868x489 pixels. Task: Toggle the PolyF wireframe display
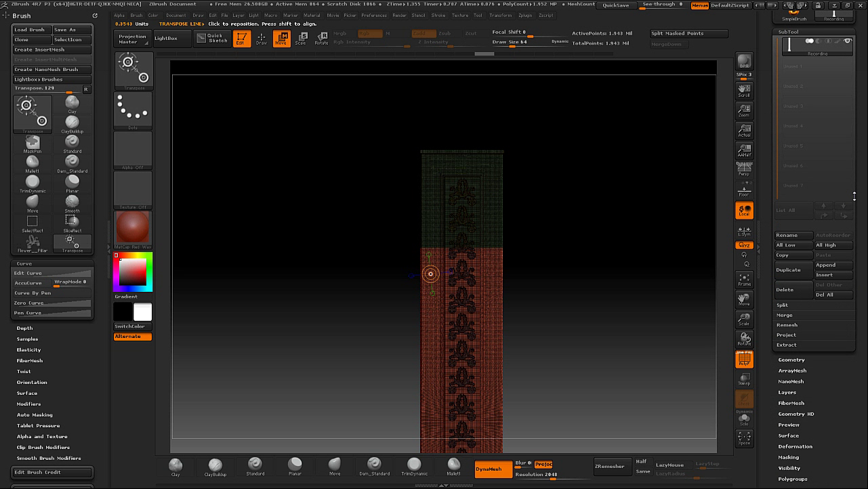coord(744,360)
